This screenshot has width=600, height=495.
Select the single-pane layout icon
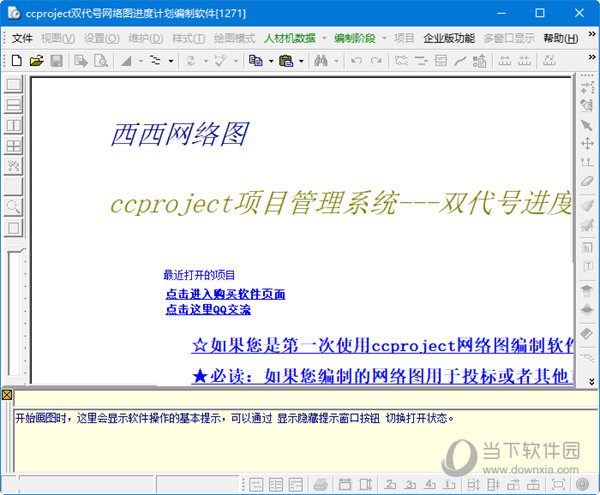pos(14,84)
